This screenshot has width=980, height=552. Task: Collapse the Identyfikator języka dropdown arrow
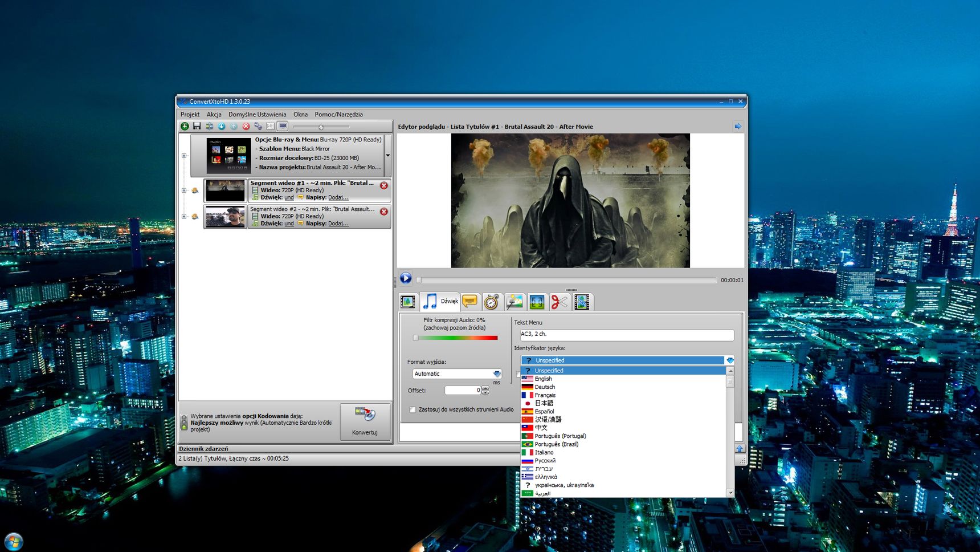(730, 360)
